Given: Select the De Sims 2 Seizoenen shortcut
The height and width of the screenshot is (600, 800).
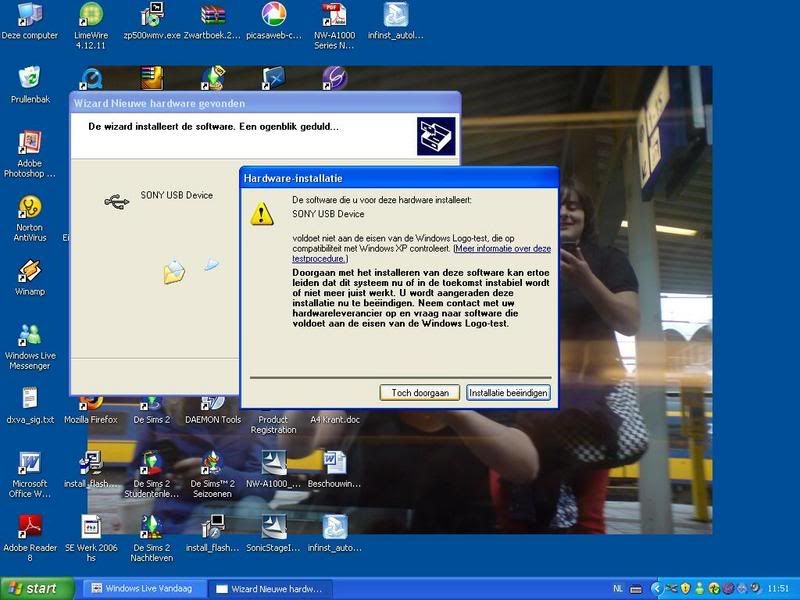Looking at the screenshot, I should [x=213, y=474].
